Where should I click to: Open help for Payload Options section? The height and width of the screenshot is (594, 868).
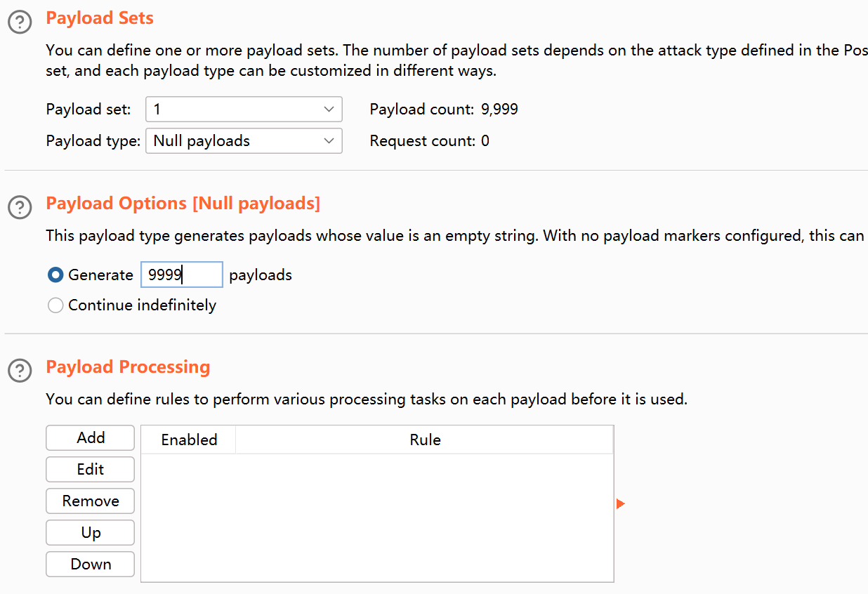click(20, 207)
